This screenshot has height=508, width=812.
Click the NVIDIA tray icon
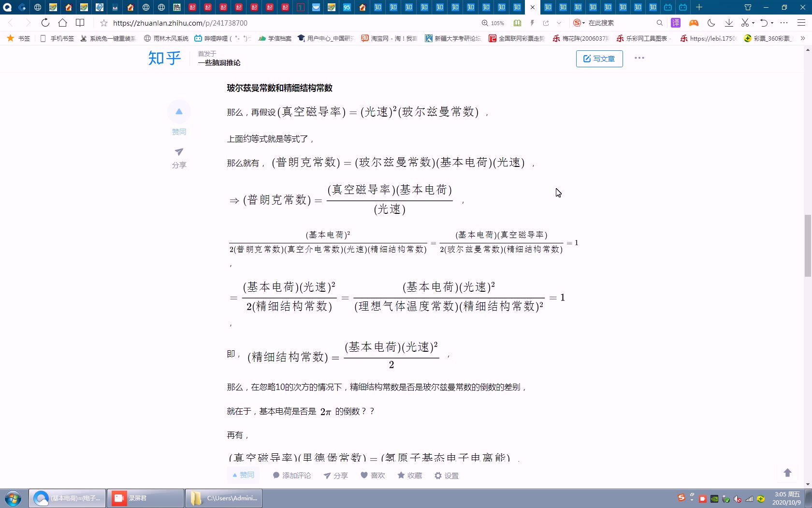click(x=714, y=499)
